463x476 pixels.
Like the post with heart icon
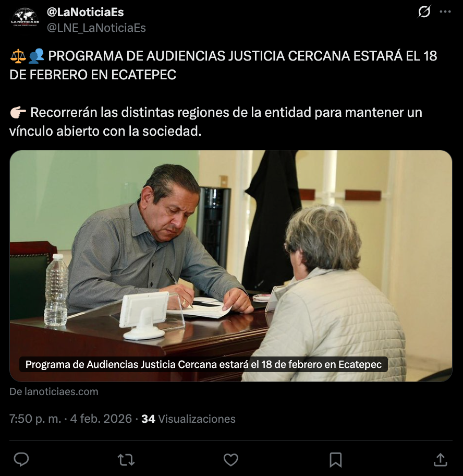pyautogui.click(x=231, y=460)
